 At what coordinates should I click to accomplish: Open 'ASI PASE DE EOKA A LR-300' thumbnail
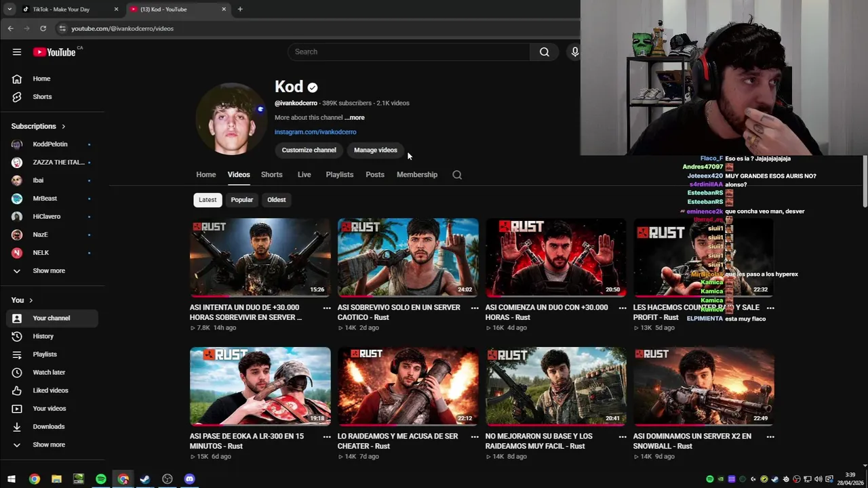(x=260, y=386)
